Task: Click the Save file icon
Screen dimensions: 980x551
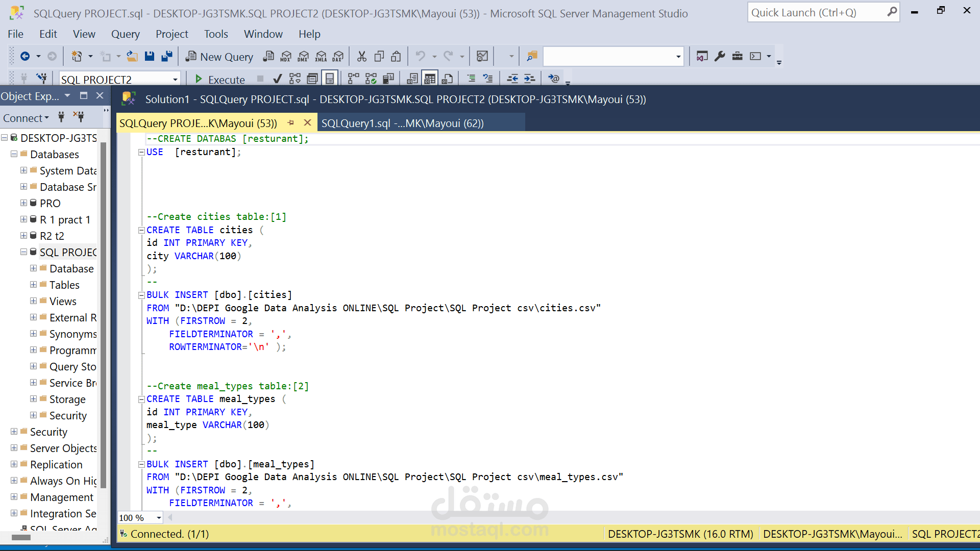Action: pyautogui.click(x=150, y=57)
